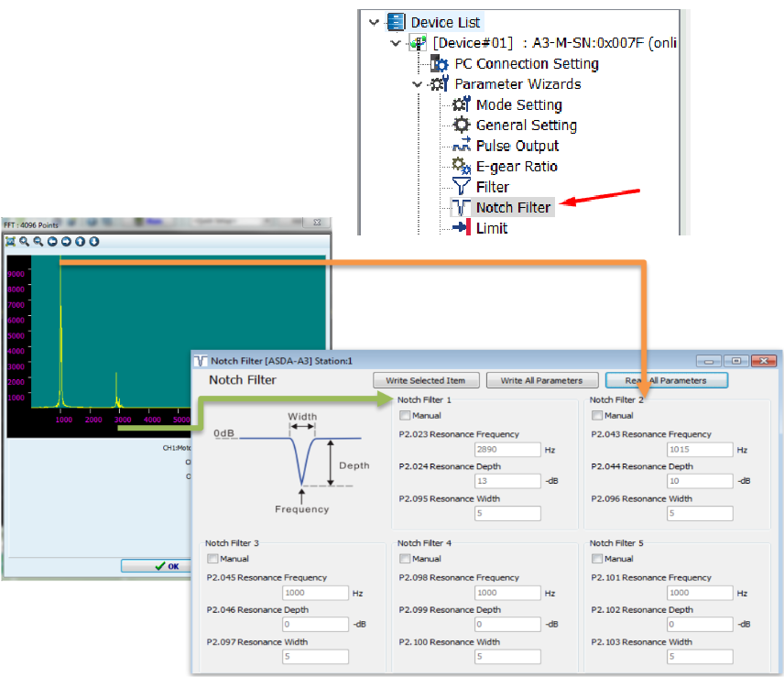This screenshot has height=677, width=784.
Task: Open PC Connection Setting in device tree
Action: click(x=526, y=64)
